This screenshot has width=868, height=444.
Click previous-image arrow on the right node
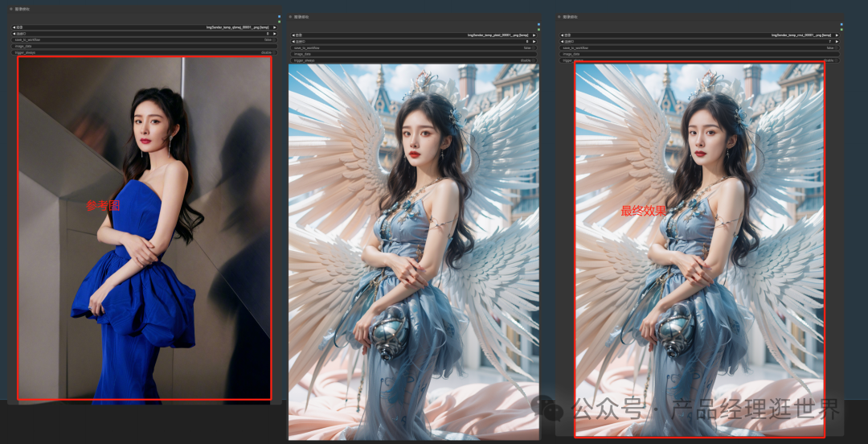click(562, 35)
